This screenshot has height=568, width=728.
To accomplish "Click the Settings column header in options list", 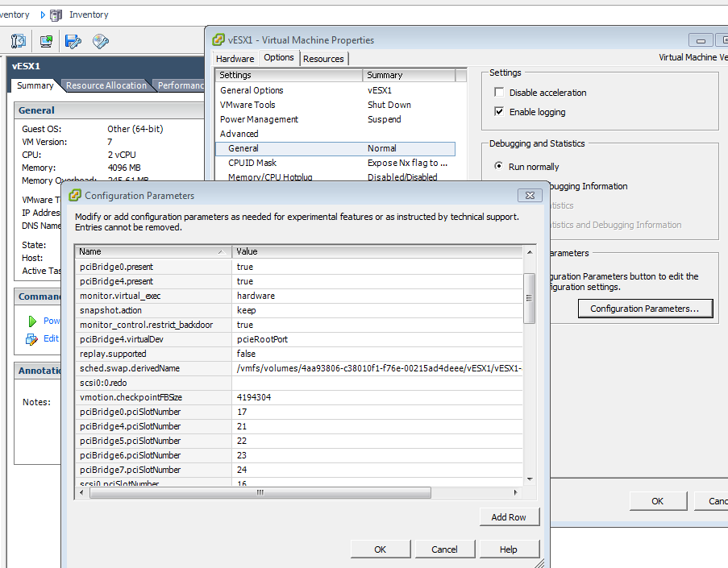I will coord(289,75).
